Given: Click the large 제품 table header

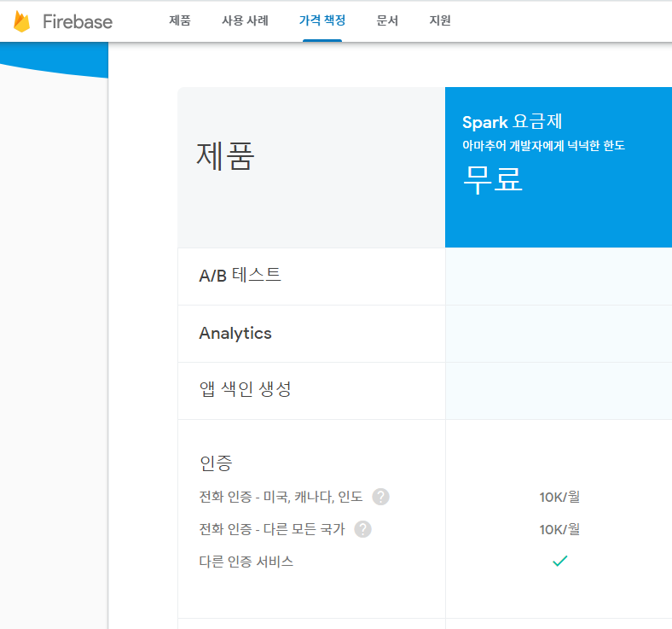Looking at the screenshot, I should click(x=225, y=156).
